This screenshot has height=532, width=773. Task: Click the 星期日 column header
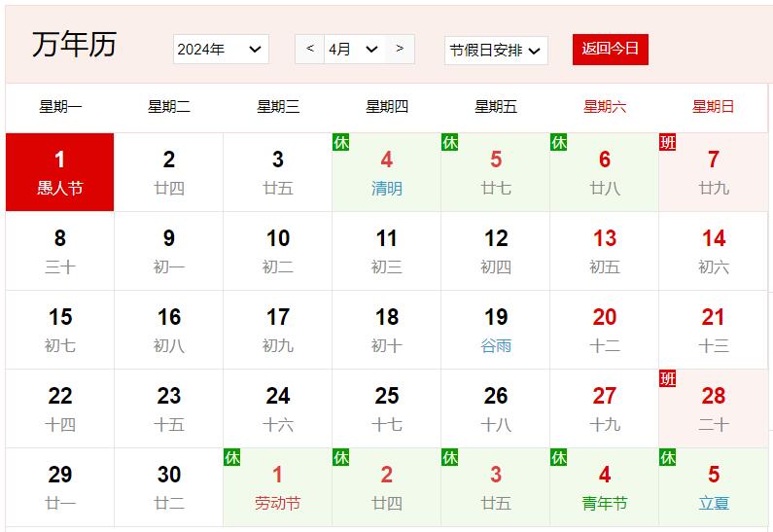(714, 107)
